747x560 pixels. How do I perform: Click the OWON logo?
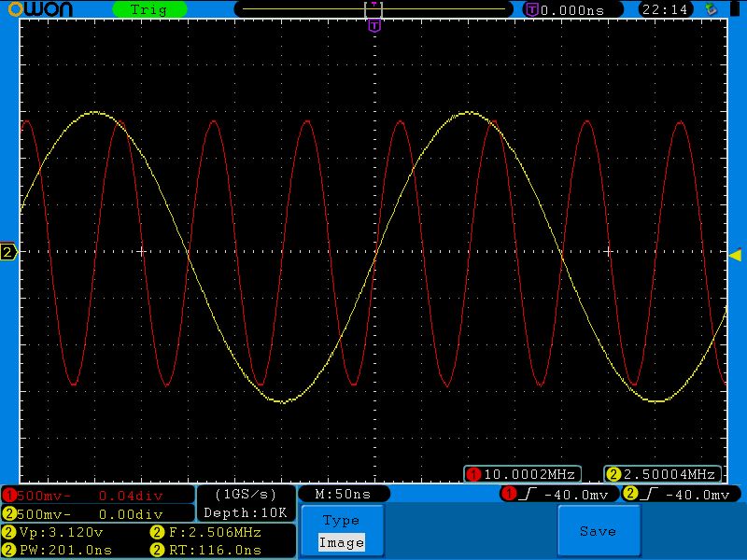[40, 9]
